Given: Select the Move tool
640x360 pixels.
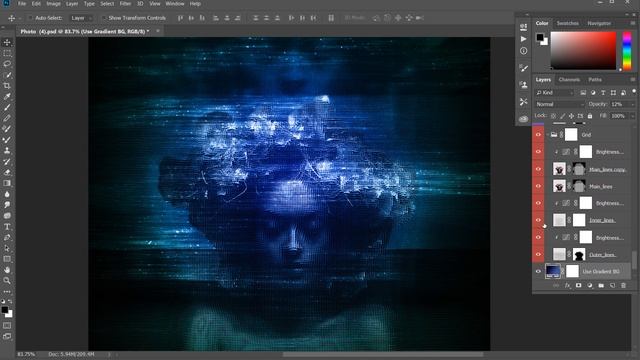Looking at the screenshot, I should tap(7, 42).
